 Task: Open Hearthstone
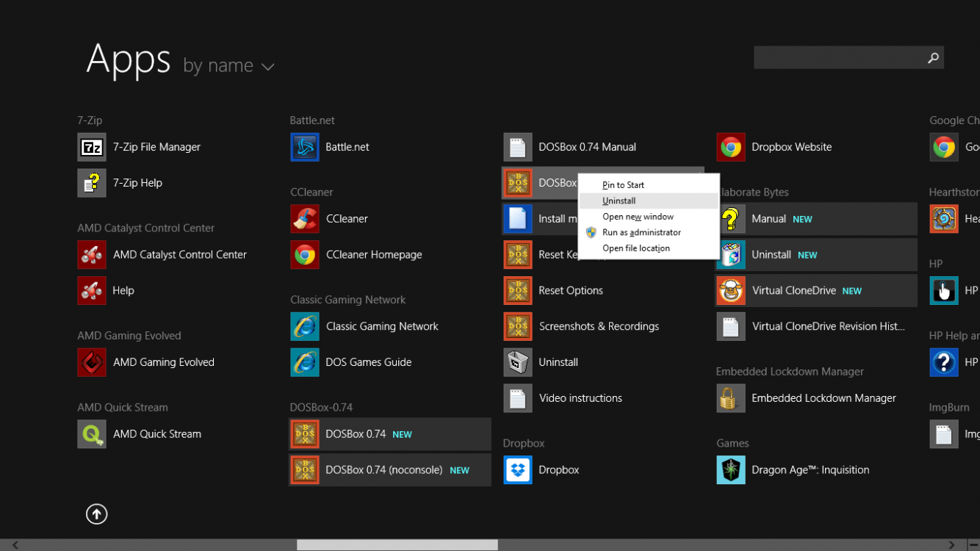[955, 218]
